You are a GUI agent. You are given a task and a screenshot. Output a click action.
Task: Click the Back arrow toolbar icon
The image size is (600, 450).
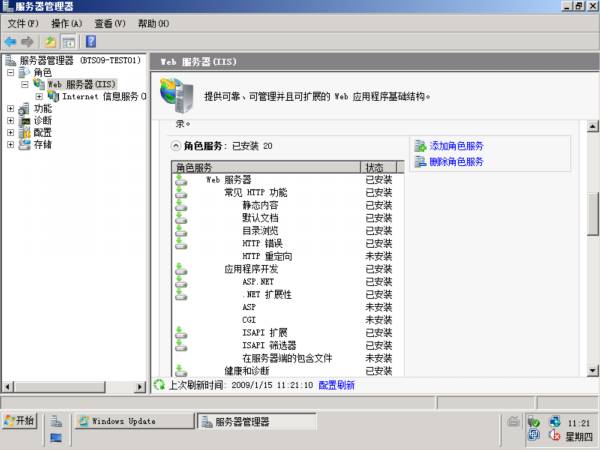pos(10,41)
